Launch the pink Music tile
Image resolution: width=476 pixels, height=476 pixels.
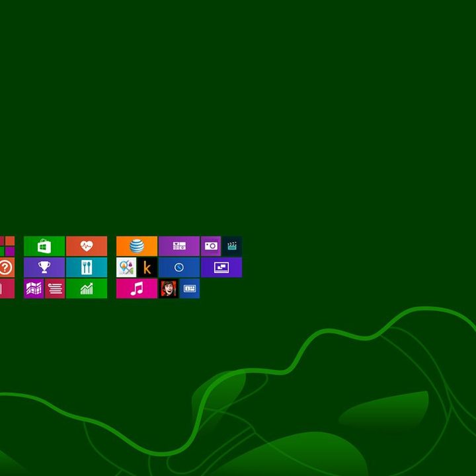(137, 288)
